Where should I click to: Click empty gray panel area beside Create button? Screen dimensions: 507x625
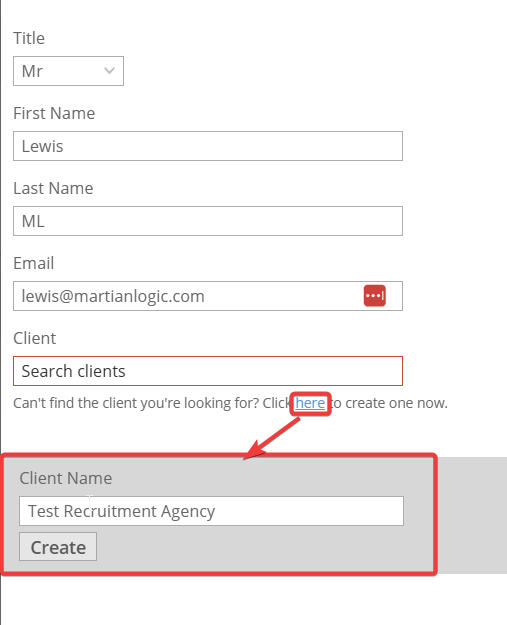(x=263, y=547)
